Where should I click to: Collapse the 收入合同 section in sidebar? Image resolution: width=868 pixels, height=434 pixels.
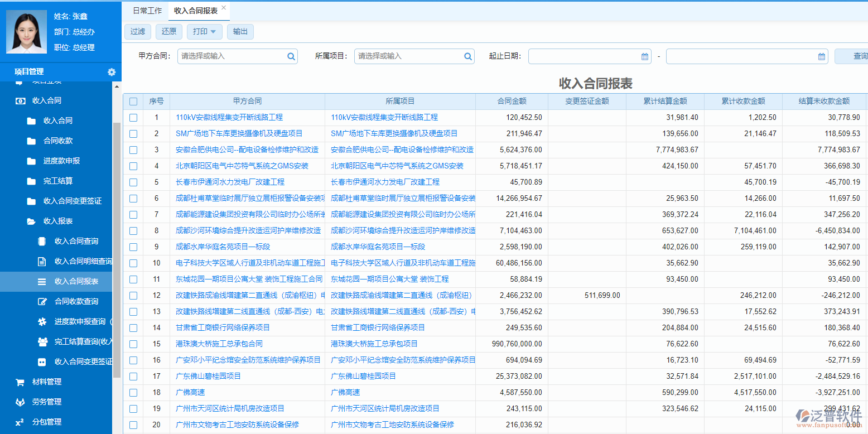[x=46, y=101]
